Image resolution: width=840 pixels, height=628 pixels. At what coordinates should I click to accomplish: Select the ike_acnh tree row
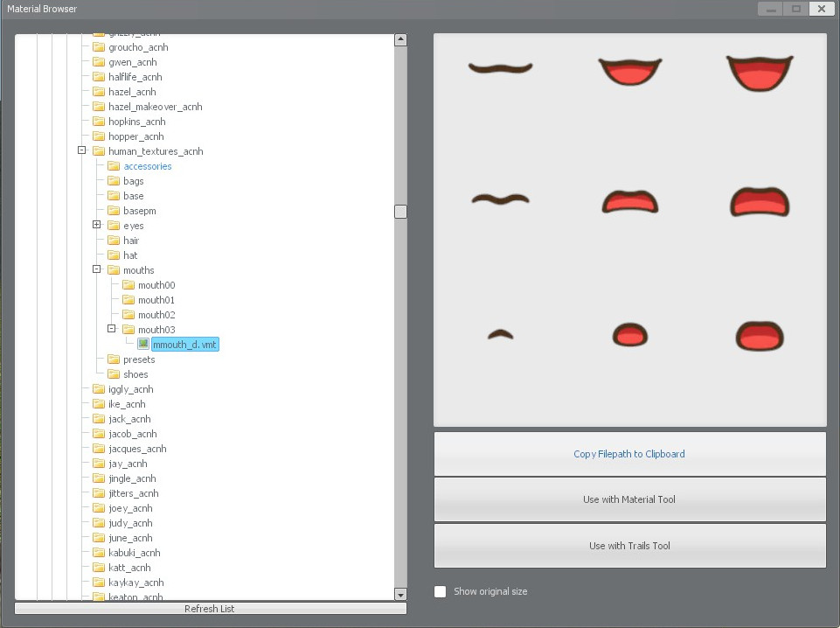coord(127,404)
